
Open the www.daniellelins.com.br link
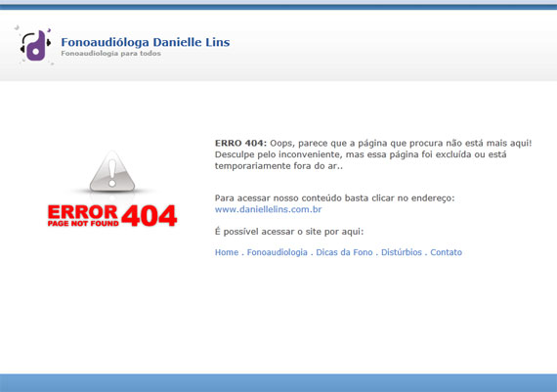[268, 209]
